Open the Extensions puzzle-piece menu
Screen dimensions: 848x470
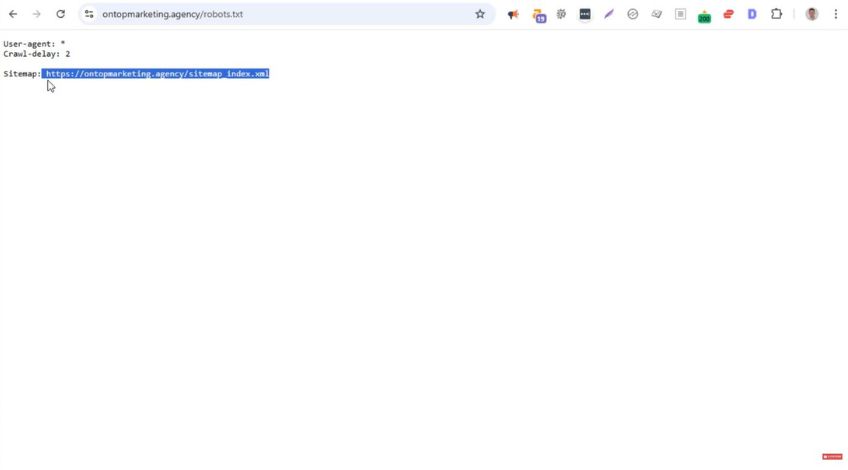tap(777, 14)
